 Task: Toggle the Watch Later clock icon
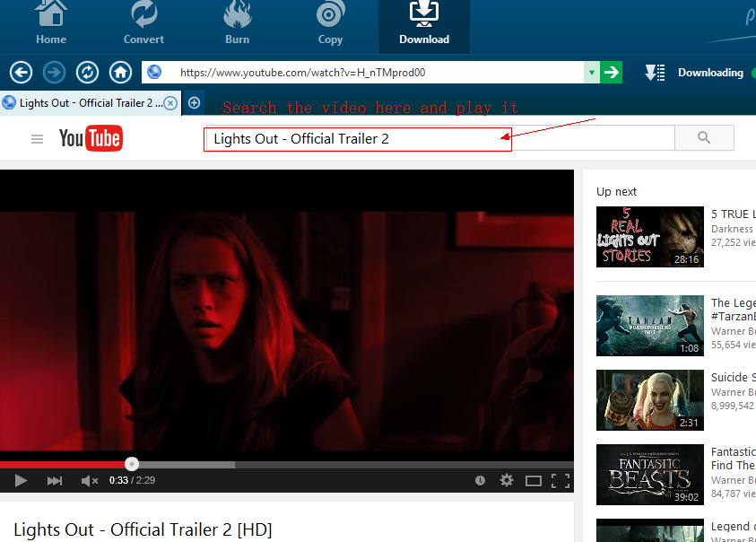point(480,480)
